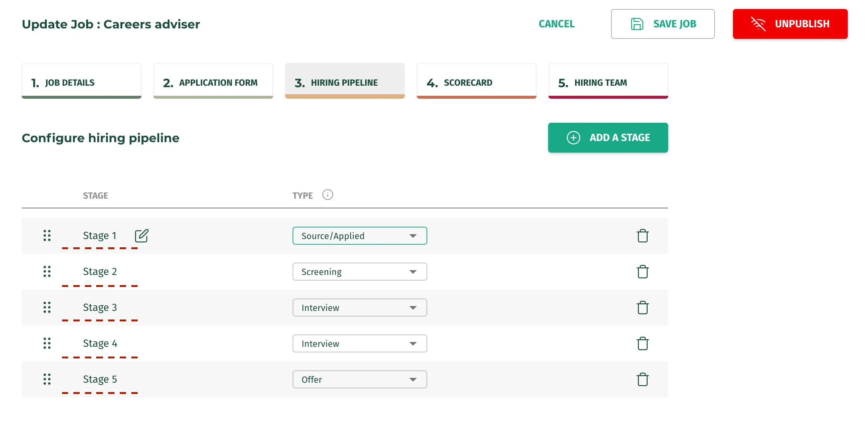The width and height of the screenshot is (868, 428).
Task: Click the Cancel link
Action: (556, 24)
